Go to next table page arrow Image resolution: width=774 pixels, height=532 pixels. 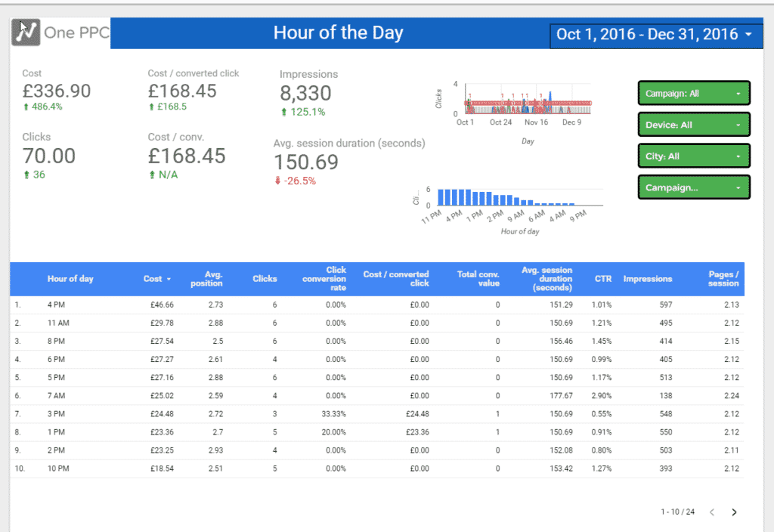[734, 512]
